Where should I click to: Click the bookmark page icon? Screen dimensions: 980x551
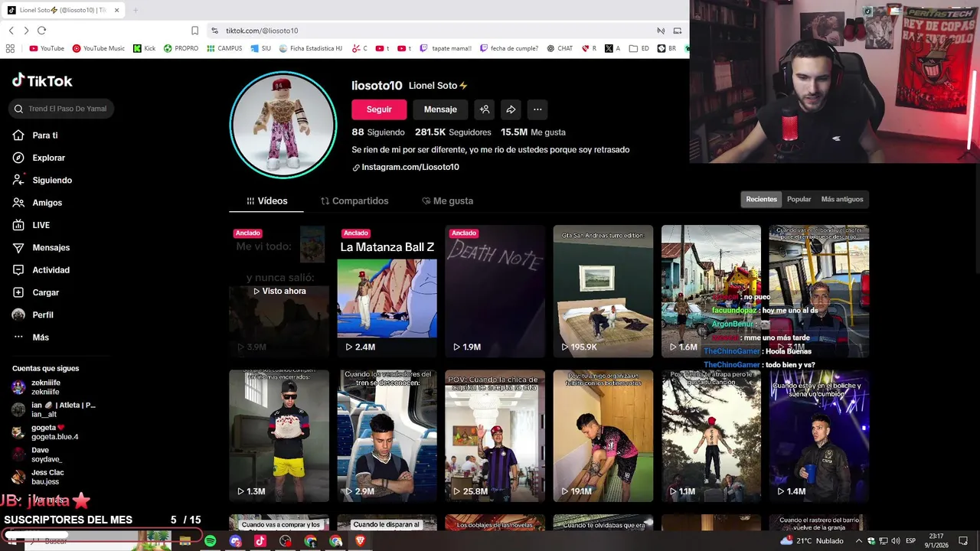pyautogui.click(x=194, y=31)
